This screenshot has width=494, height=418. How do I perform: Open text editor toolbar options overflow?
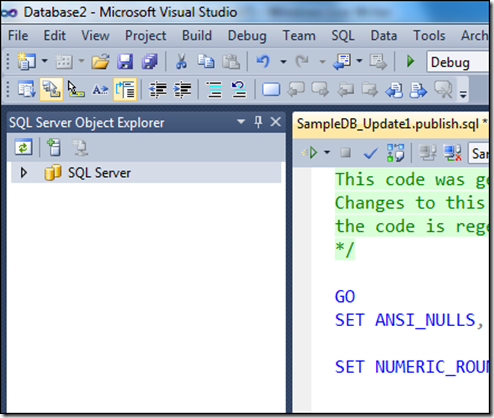[463, 94]
